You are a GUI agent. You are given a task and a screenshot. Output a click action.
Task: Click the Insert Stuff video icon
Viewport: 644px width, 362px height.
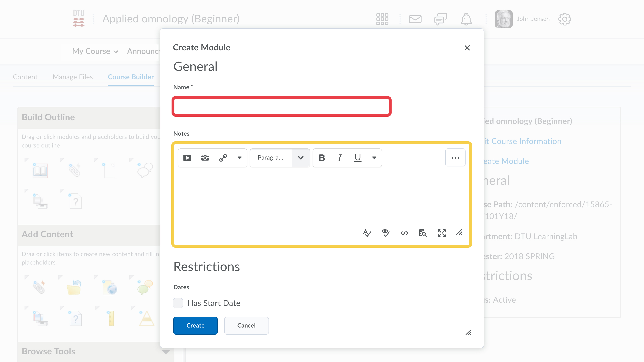187,158
